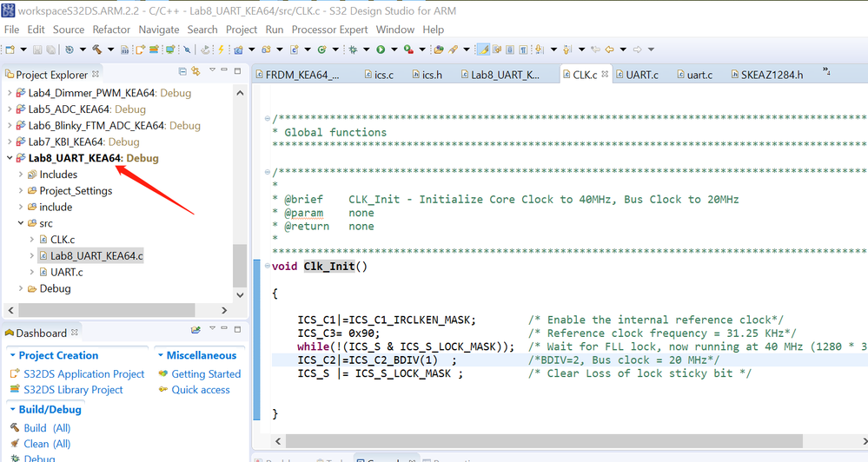Toggle Mark Occurrences highlighter icon
The image size is (868, 462).
(483, 49)
